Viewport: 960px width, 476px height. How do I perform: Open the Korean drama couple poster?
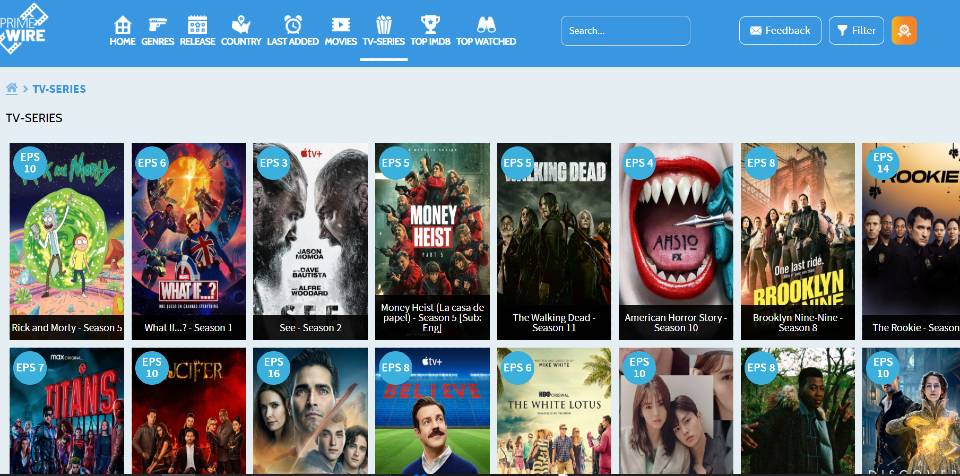point(676,410)
